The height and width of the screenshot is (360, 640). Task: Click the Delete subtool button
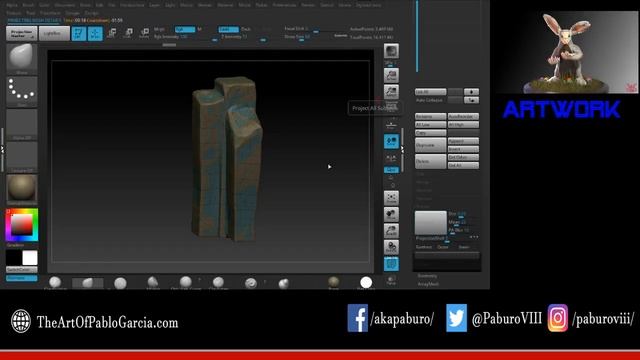coord(431,161)
